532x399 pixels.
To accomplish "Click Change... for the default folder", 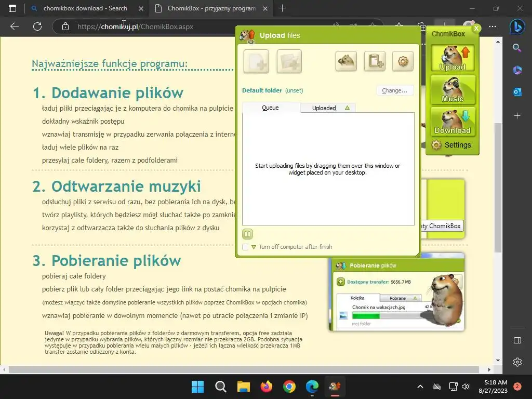I will click(395, 90).
